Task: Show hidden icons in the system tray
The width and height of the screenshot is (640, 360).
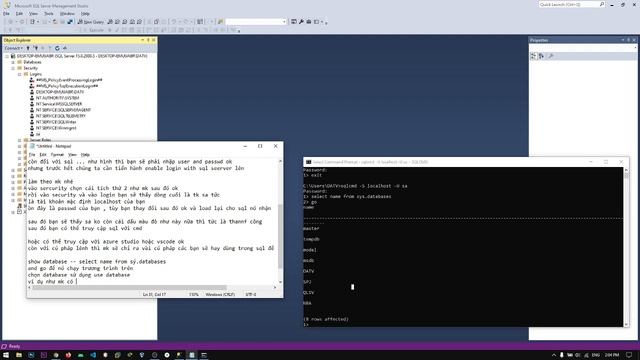Action: tap(554, 355)
